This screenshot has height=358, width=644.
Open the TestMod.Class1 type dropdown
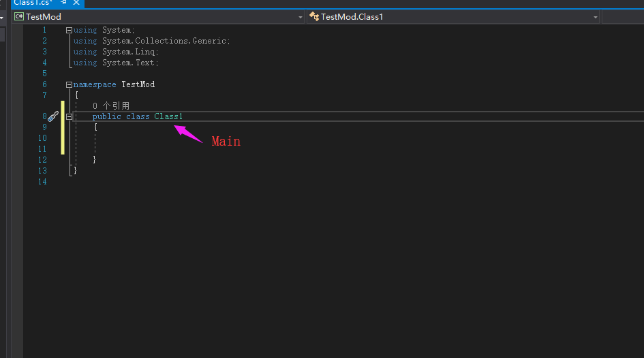595,17
